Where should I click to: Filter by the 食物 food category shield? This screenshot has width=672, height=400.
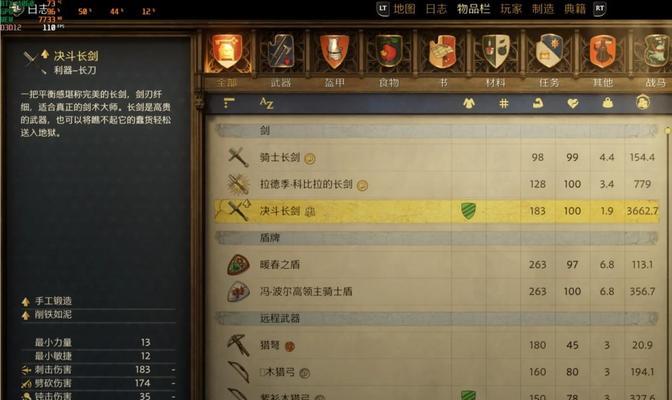388,52
